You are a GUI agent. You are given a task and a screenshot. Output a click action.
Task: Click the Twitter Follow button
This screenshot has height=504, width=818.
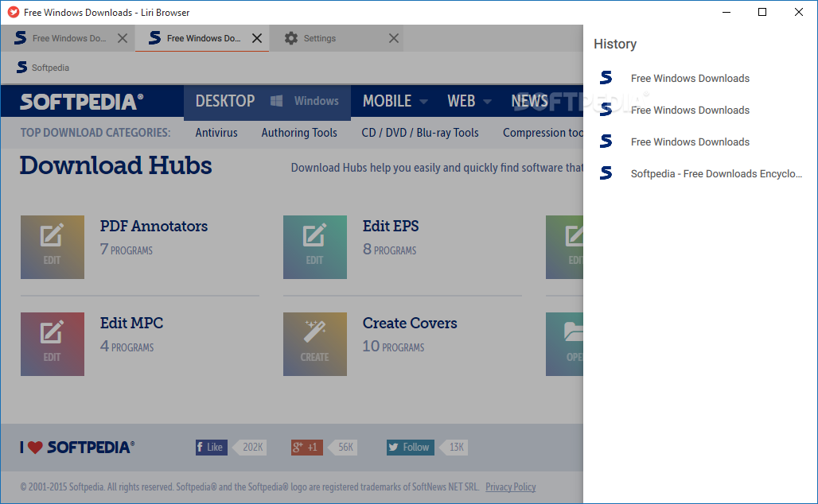tap(410, 448)
